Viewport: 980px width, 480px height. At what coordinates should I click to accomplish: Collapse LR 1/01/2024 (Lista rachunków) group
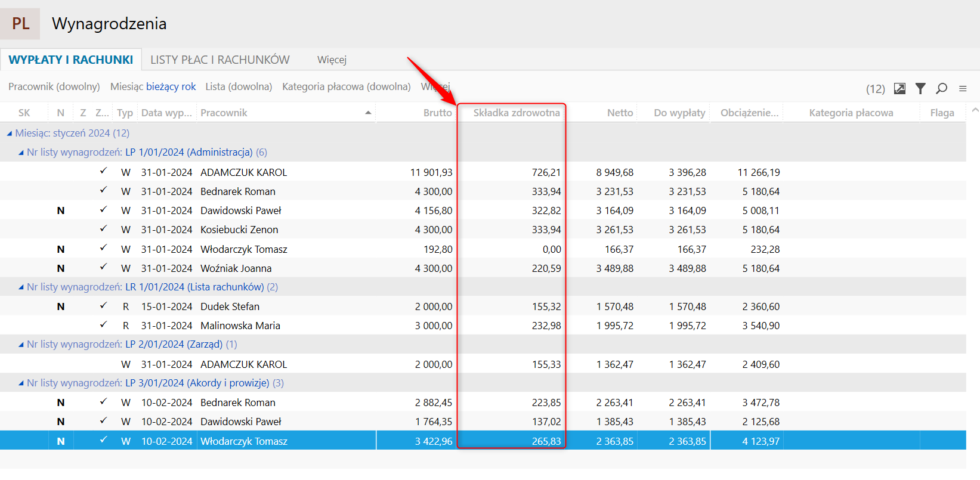coord(21,287)
